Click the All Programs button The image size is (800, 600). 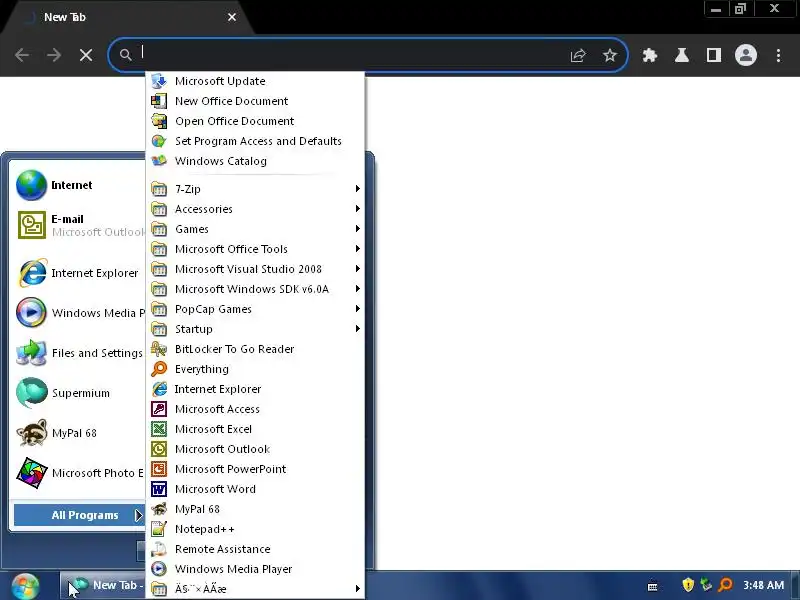click(79, 515)
